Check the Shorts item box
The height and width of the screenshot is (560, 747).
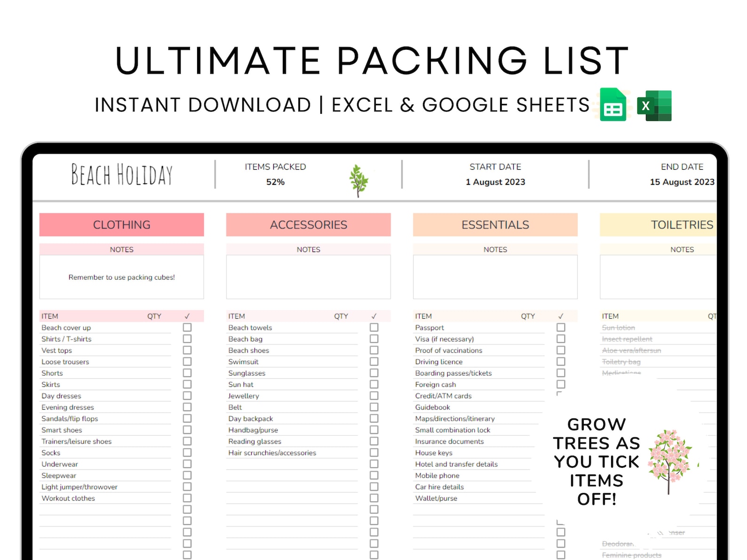(187, 372)
